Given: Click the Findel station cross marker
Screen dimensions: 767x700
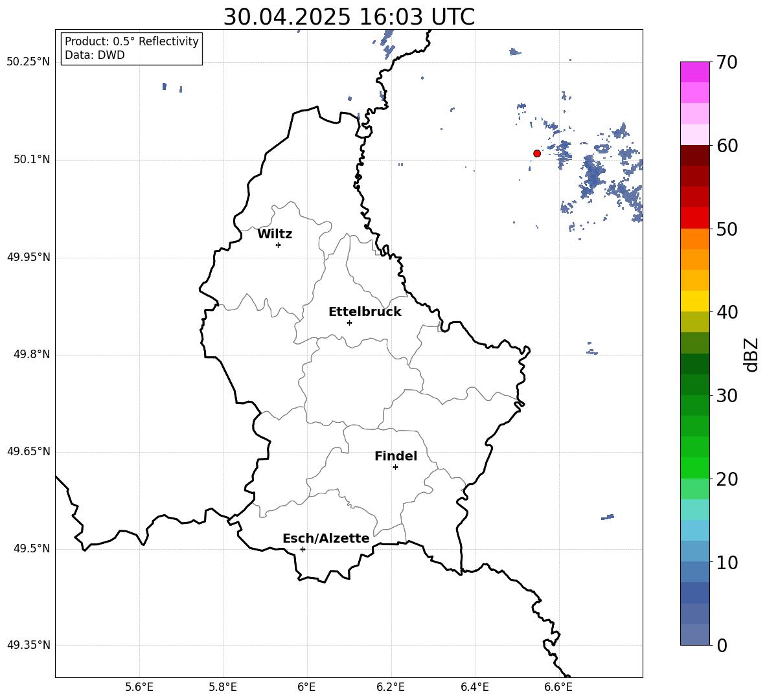Looking at the screenshot, I should pyautogui.click(x=395, y=468).
